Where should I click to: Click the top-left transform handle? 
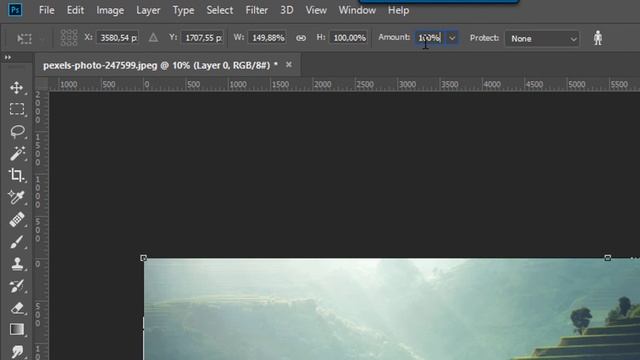pyautogui.click(x=143, y=258)
